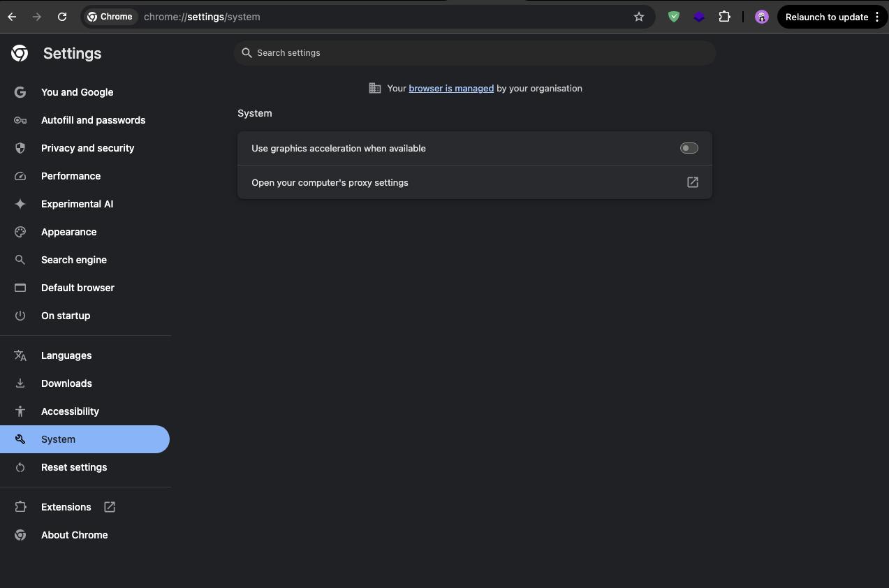Select the System wrench icon
The width and height of the screenshot is (889, 588).
[20, 439]
